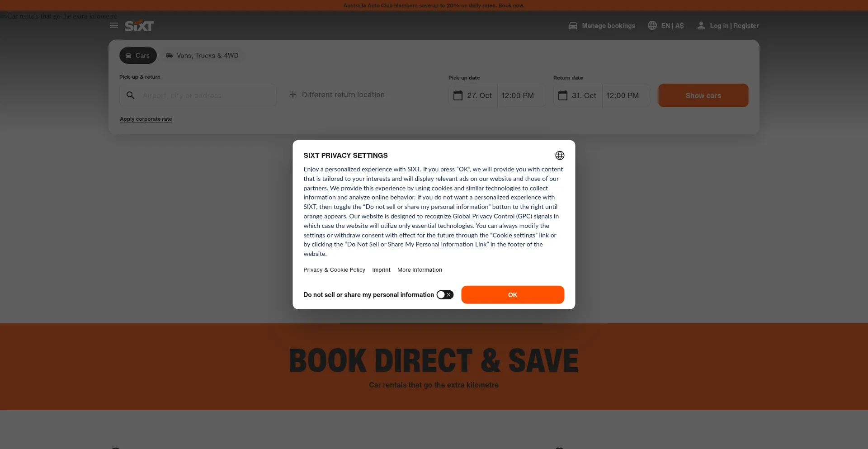
Task: Open the hamburger menu beside SIXT logo
Action: pyautogui.click(x=114, y=26)
